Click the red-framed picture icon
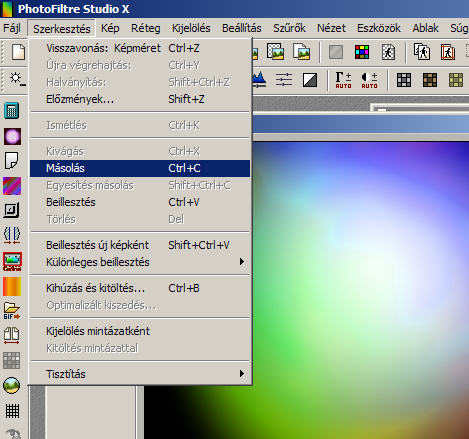 click(x=12, y=261)
